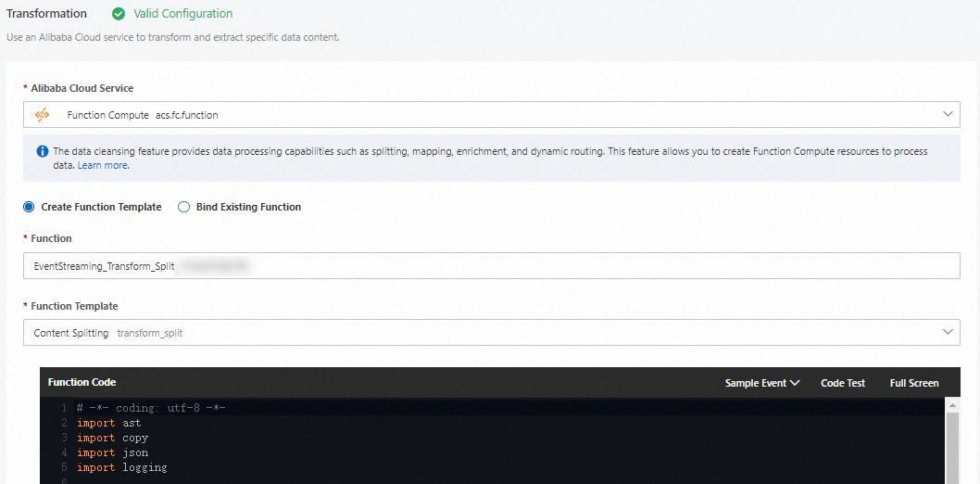The width and height of the screenshot is (980, 484).
Task: Click the 'transform_split' template text
Action: pos(150,333)
